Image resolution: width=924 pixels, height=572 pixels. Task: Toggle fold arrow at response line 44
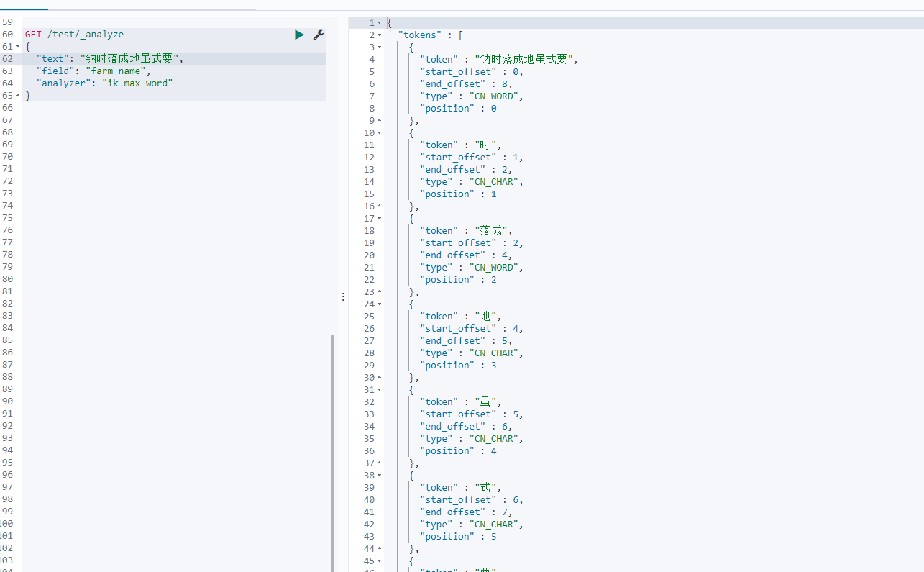point(380,549)
